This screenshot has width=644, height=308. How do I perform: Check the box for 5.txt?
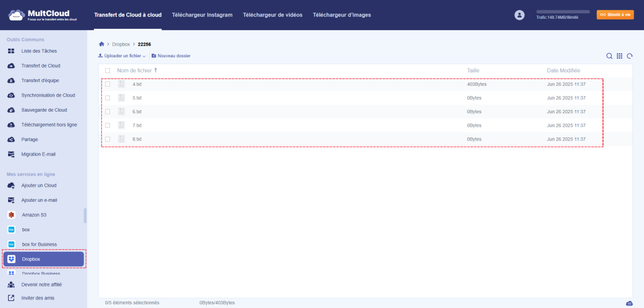[x=108, y=98]
